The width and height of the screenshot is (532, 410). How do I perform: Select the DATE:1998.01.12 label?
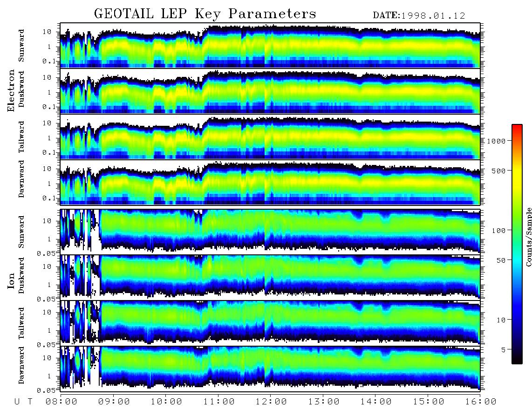point(419,16)
